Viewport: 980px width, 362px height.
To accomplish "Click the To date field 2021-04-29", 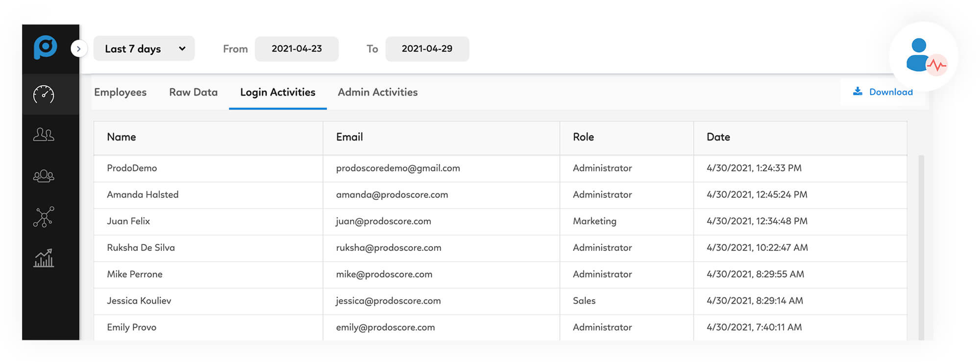I will [427, 48].
